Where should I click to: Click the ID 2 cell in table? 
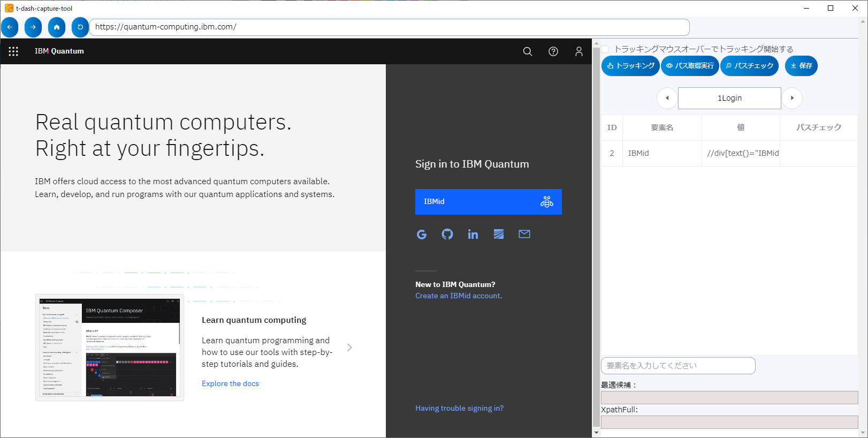(x=612, y=153)
